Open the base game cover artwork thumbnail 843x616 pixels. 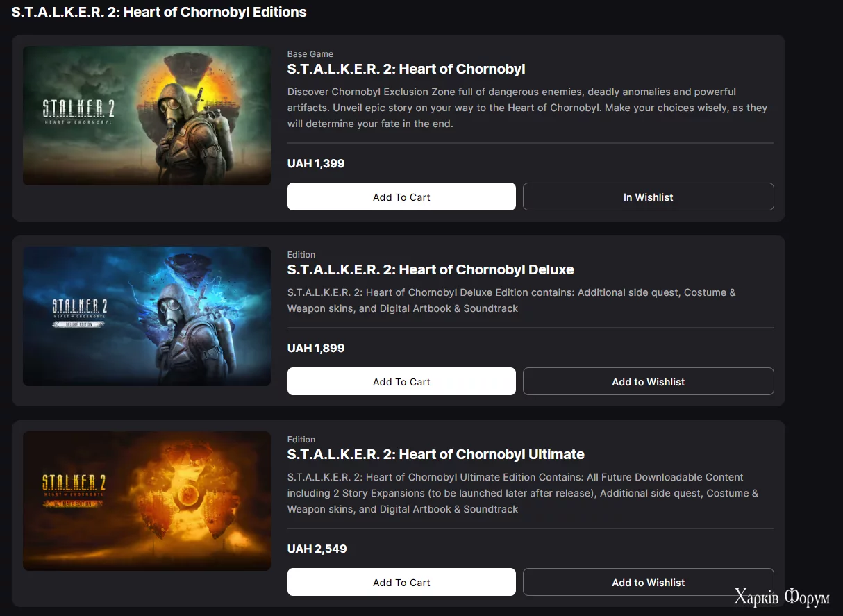[x=147, y=116]
